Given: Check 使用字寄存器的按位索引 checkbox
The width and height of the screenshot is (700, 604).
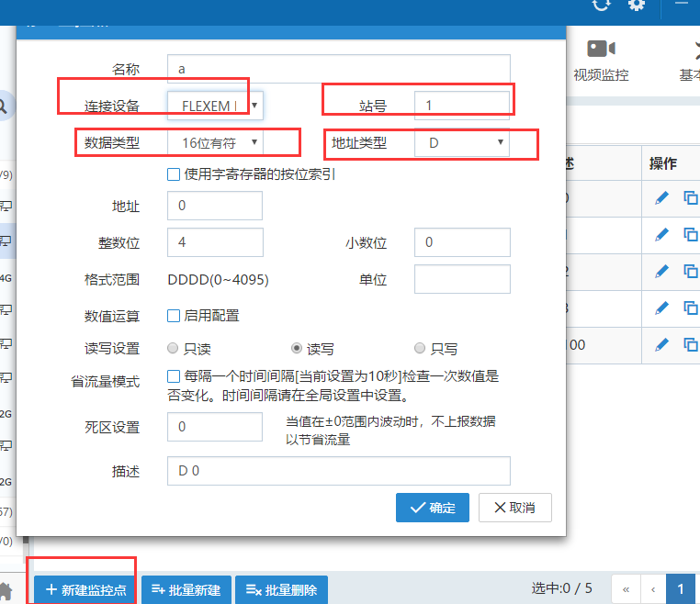Looking at the screenshot, I should point(174,174).
